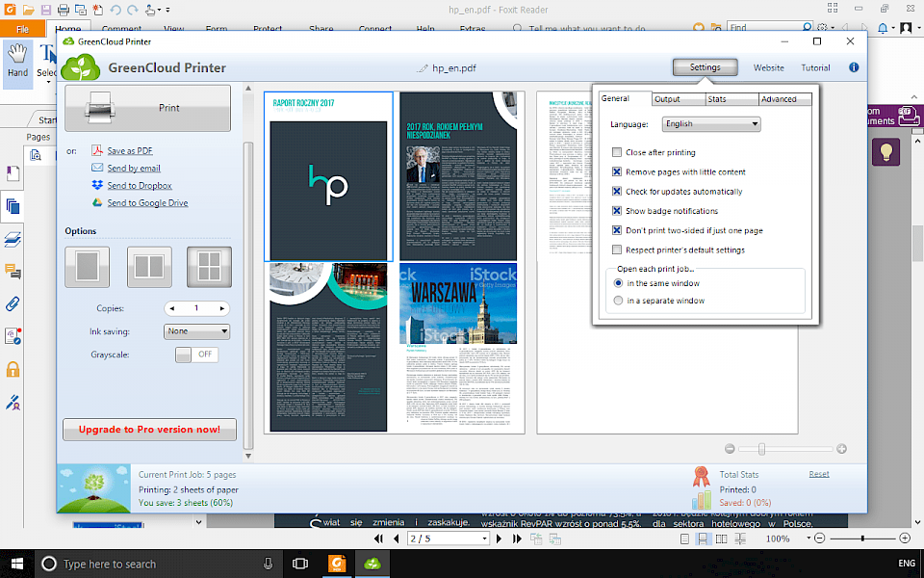Image resolution: width=924 pixels, height=578 pixels.
Task: Switch to the Output settings tab
Action: click(679, 99)
